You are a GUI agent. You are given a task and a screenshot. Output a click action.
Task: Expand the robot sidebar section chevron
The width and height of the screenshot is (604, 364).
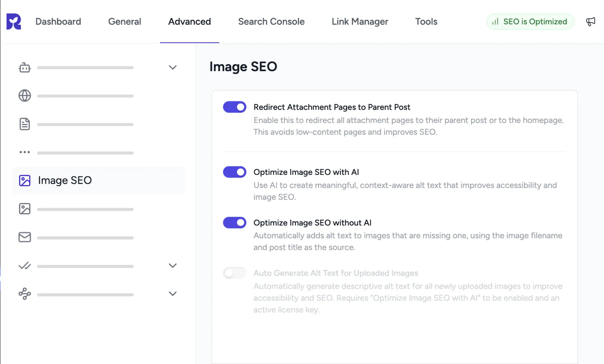tap(173, 67)
